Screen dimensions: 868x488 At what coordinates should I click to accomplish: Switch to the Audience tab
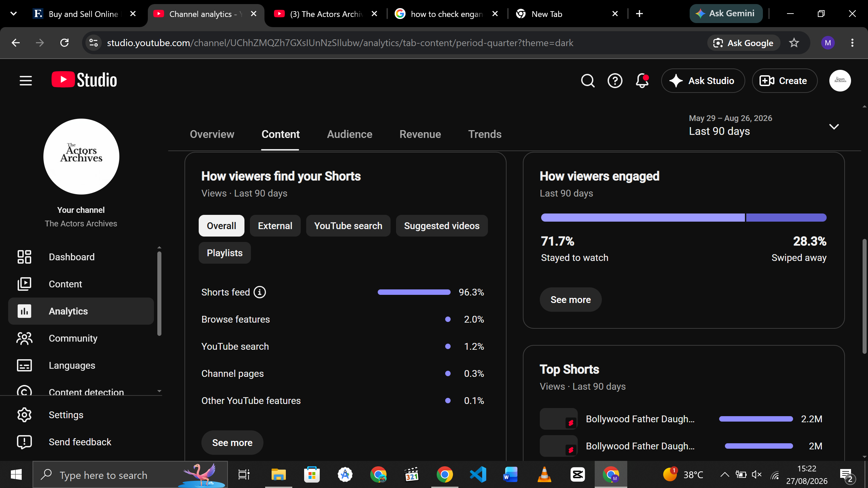[x=350, y=134]
